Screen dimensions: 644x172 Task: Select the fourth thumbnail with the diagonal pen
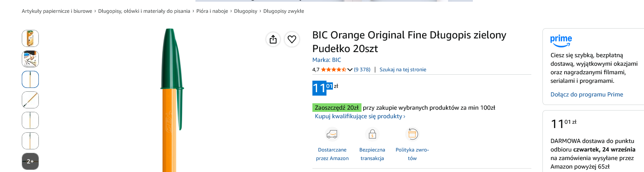[30, 100]
